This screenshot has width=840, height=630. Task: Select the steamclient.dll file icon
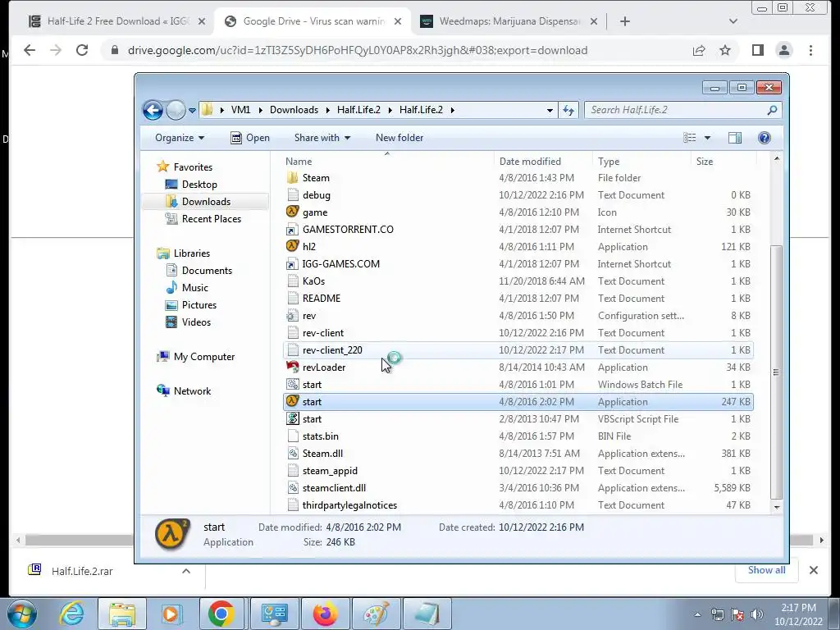293,488
